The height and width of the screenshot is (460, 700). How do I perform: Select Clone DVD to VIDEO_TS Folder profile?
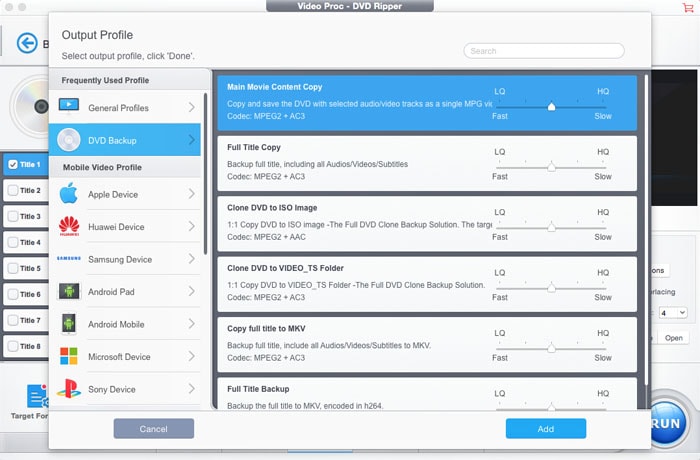pos(427,284)
